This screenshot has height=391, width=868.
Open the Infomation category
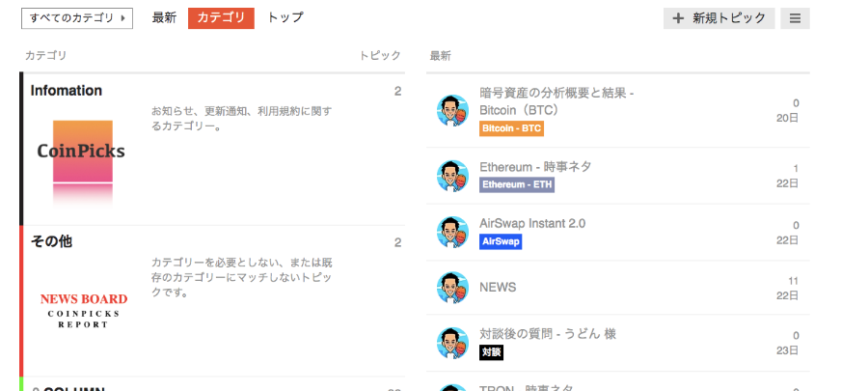coord(66,91)
